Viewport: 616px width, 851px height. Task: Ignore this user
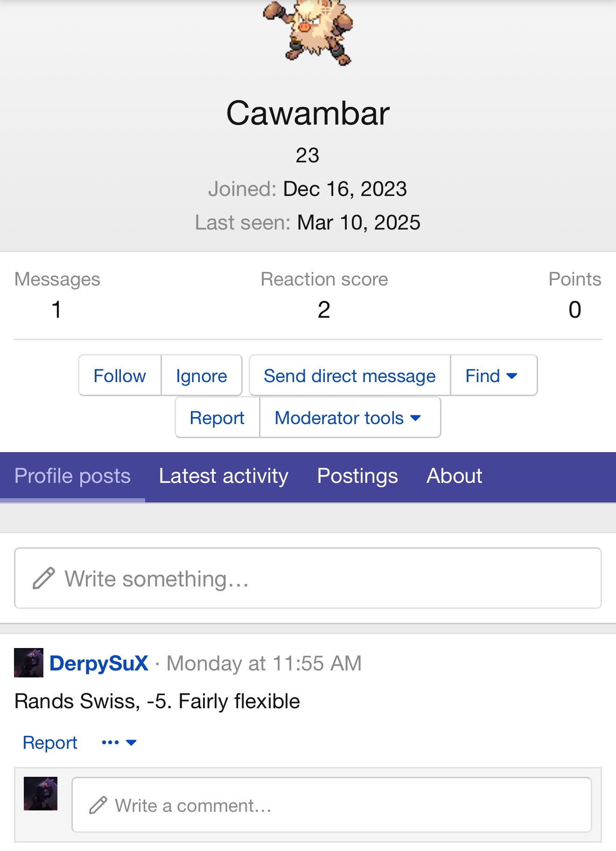click(x=201, y=376)
